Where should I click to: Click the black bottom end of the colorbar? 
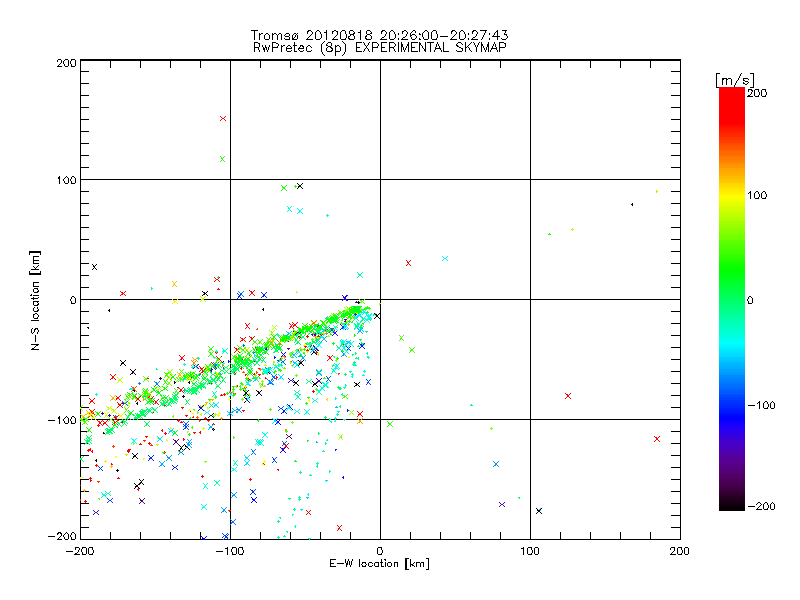[731, 506]
